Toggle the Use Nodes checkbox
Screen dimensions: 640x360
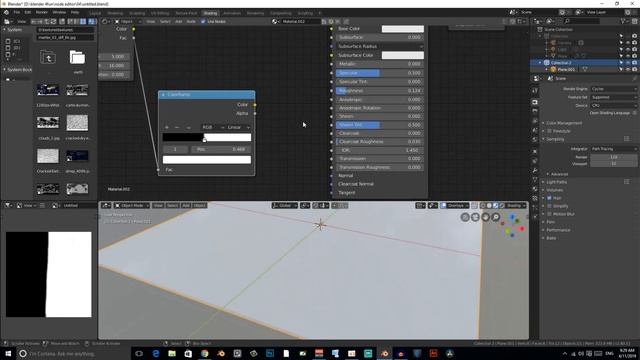203,21
